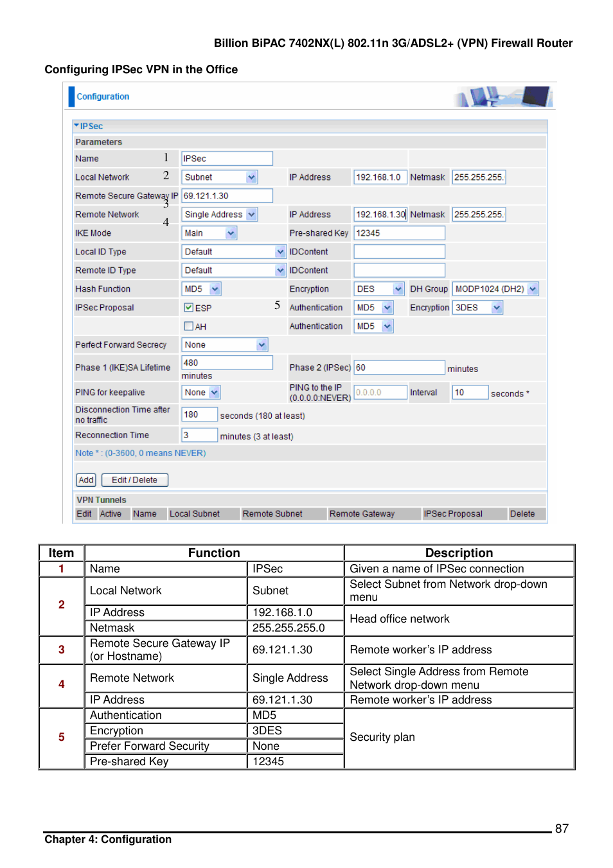Open the Hash Function MD5 dropdown
The width and height of the screenshot is (613, 868).
pyautogui.click(x=202, y=289)
